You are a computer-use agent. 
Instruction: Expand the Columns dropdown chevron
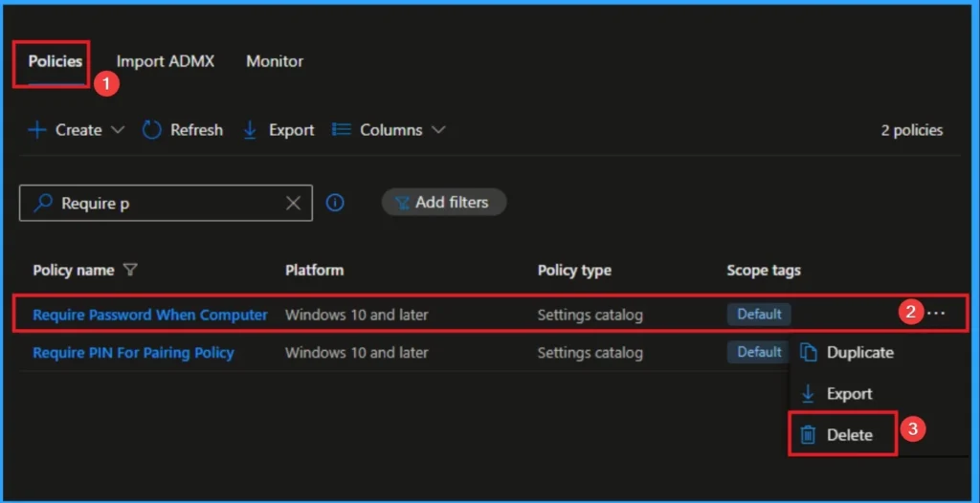(438, 130)
